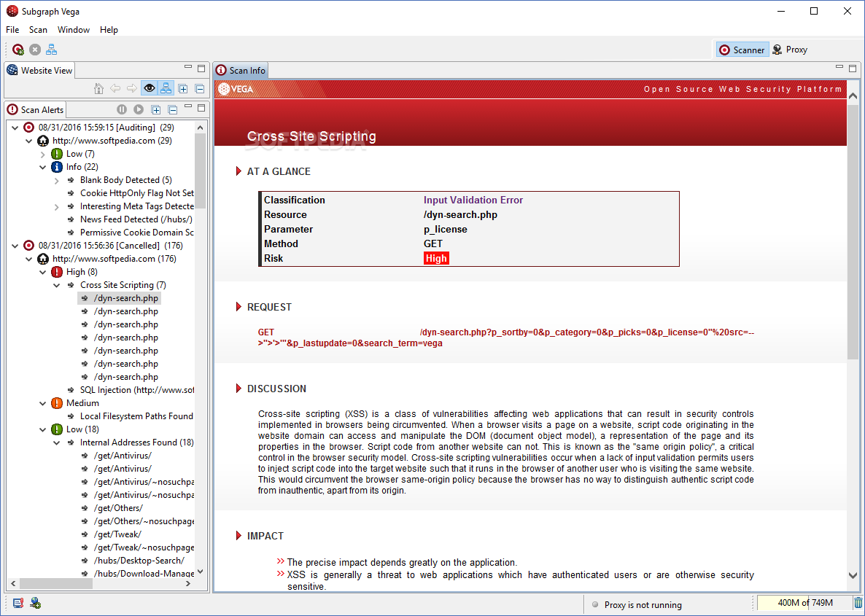The height and width of the screenshot is (616, 865).
Task: Collapse Cross Site Scripting (7) node
Action: tap(56, 285)
